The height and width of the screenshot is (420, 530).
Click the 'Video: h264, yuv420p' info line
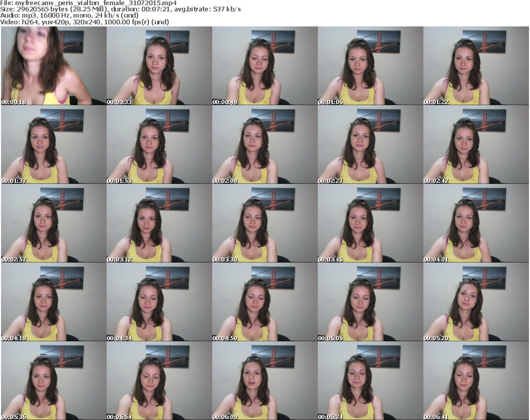pyautogui.click(x=84, y=22)
